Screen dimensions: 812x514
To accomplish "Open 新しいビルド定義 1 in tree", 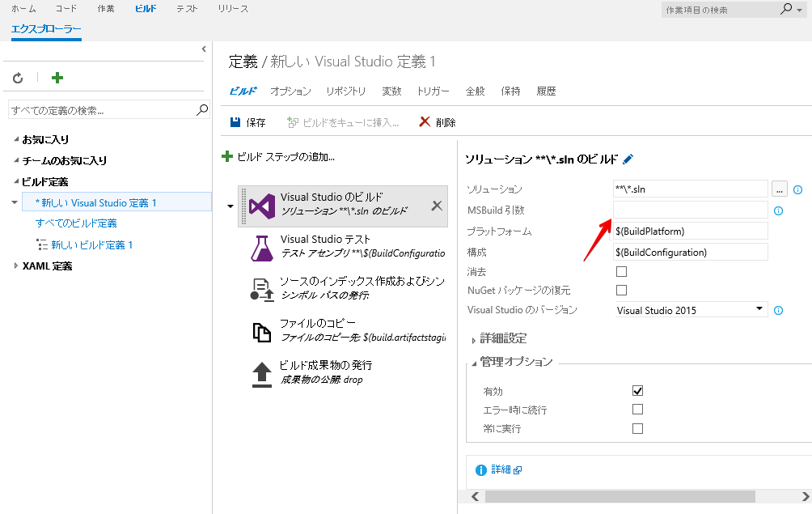I will click(x=91, y=245).
